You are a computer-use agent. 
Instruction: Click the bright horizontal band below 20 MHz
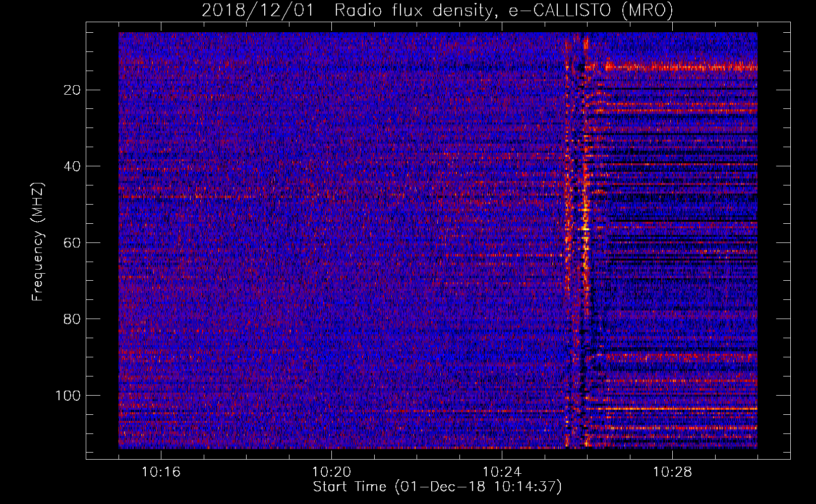[x=681, y=67]
